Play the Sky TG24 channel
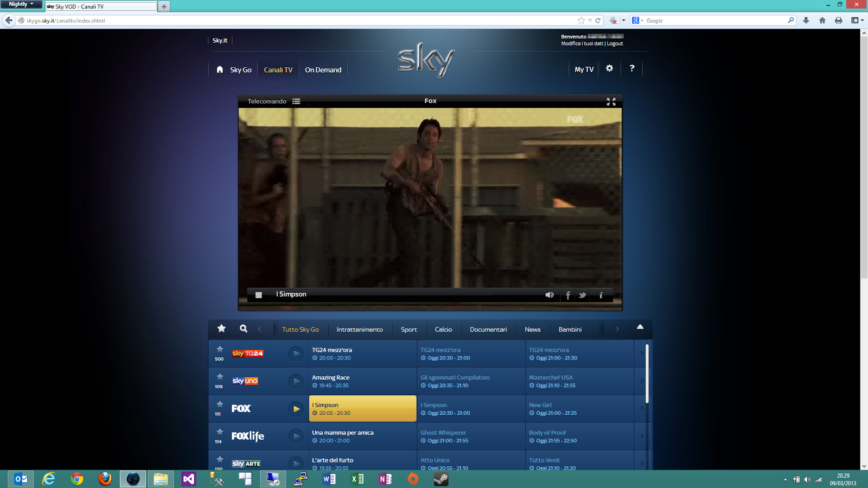The width and height of the screenshot is (868, 488). [296, 354]
